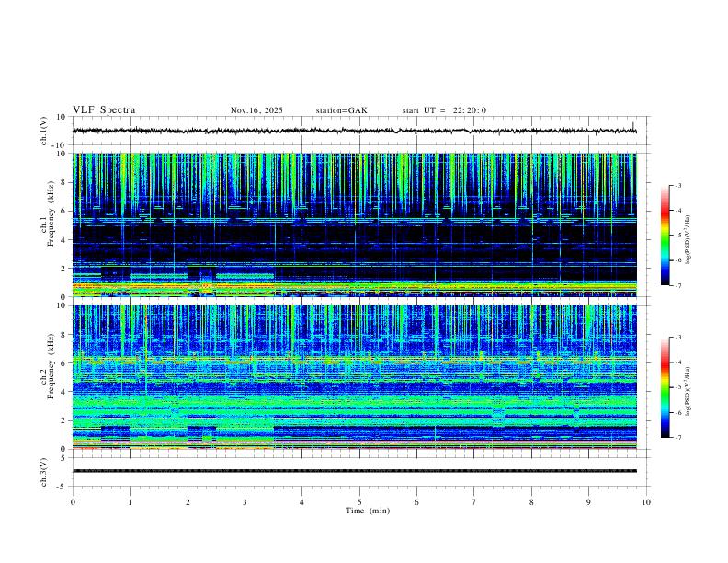Click inside the ch.2 frequency spectrogram

click(355, 377)
